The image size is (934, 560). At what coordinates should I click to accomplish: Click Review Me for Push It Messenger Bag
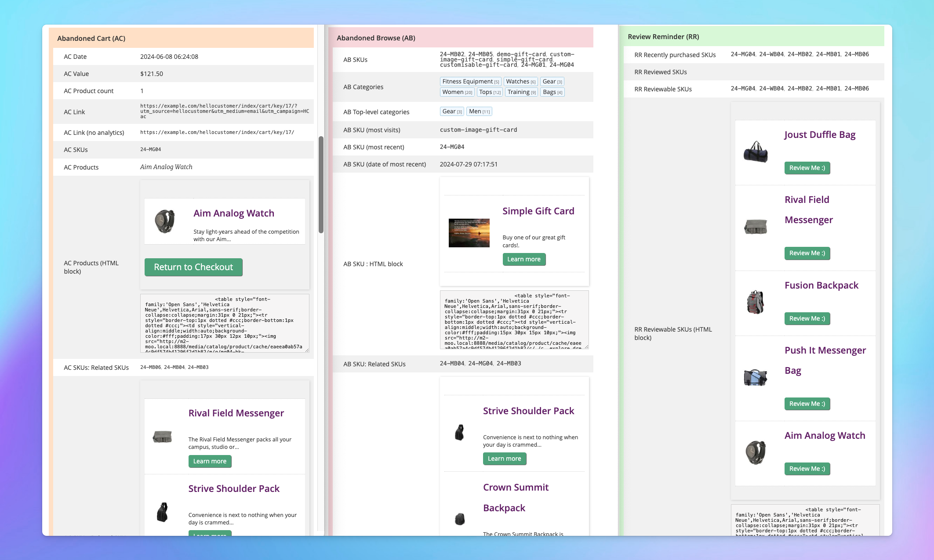pos(807,404)
